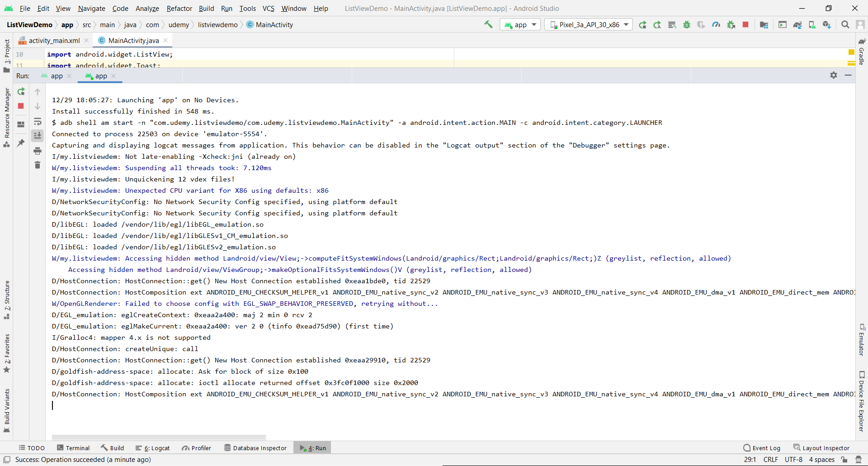The width and height of the screenshot is (868, 466).
Task: Change UTF-8 file encoding in status bar
Action: [793, 460]
